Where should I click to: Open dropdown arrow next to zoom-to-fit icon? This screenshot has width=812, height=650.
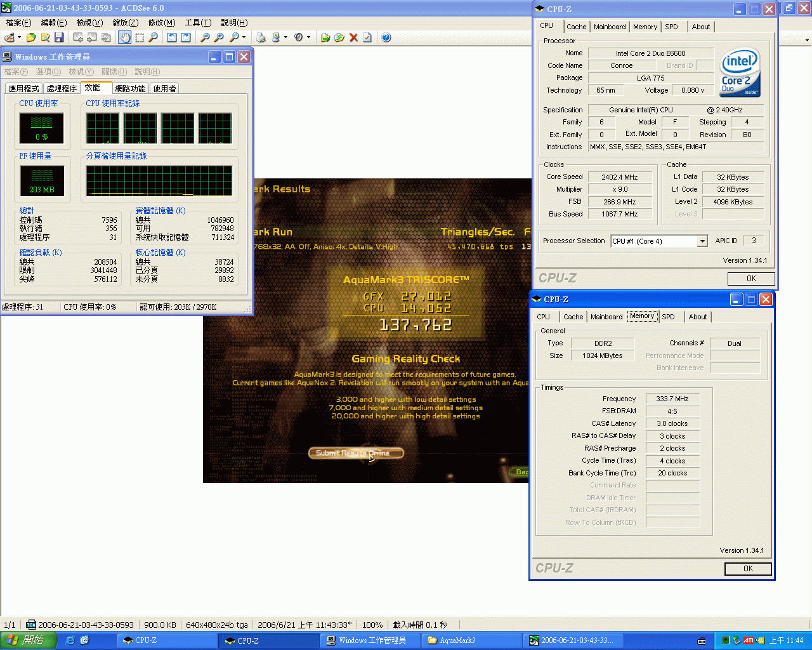[244, 37]
